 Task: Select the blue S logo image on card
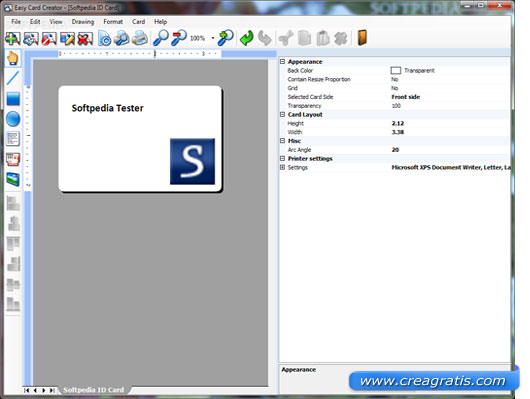tap(192, 161)
